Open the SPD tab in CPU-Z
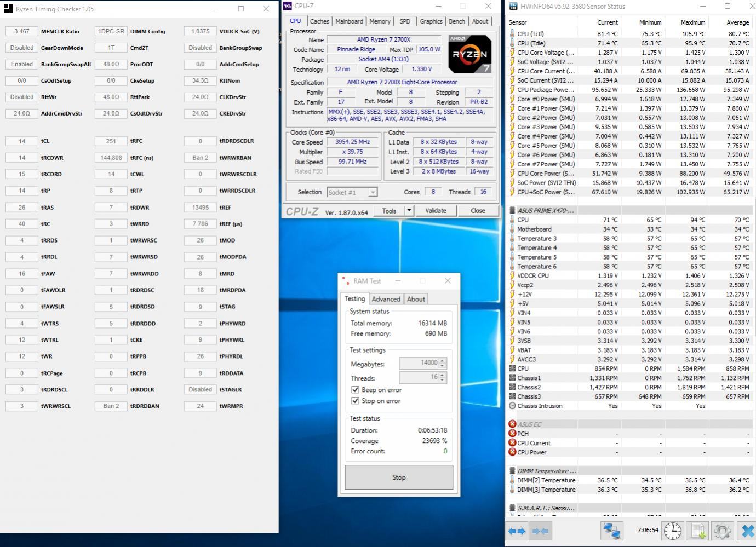Image resolution: width=756 pixels, height=547 pixels. point(405,21)
